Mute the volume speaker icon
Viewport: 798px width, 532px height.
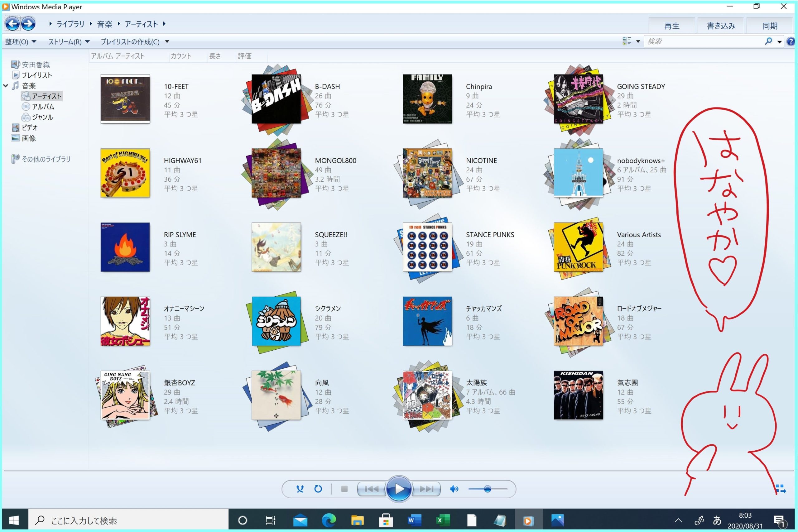[454, 489]
